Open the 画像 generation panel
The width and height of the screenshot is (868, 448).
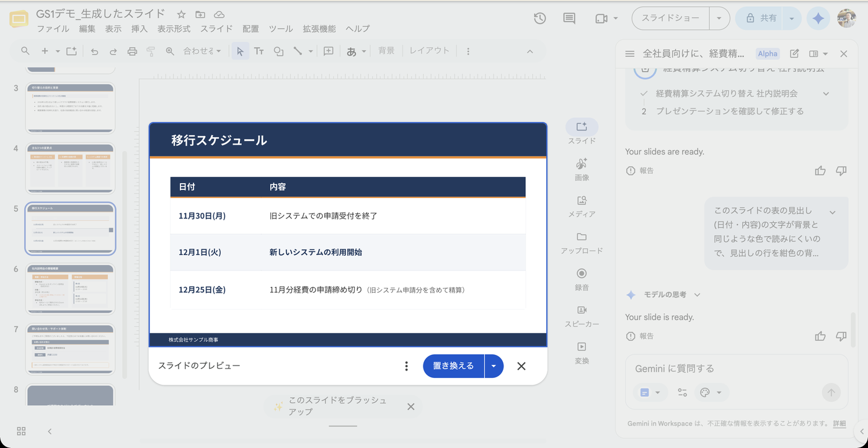coord(582,169)
